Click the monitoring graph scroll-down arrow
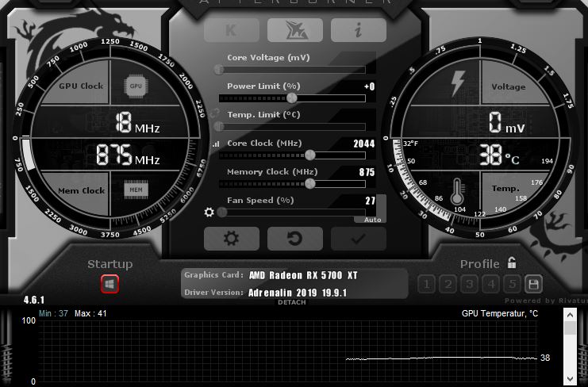This screenshot has width=588, height=387. (570, 379)
